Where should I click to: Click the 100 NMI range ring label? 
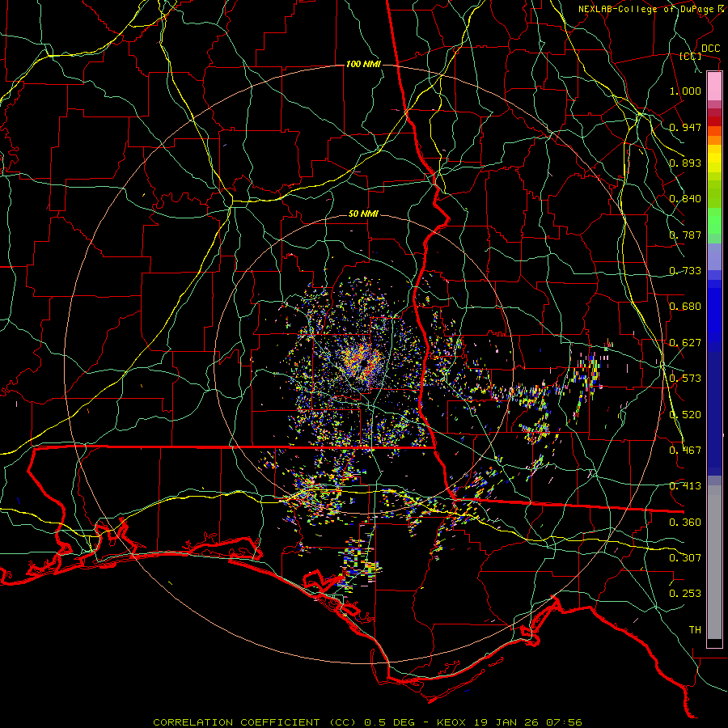coord(363,64)
